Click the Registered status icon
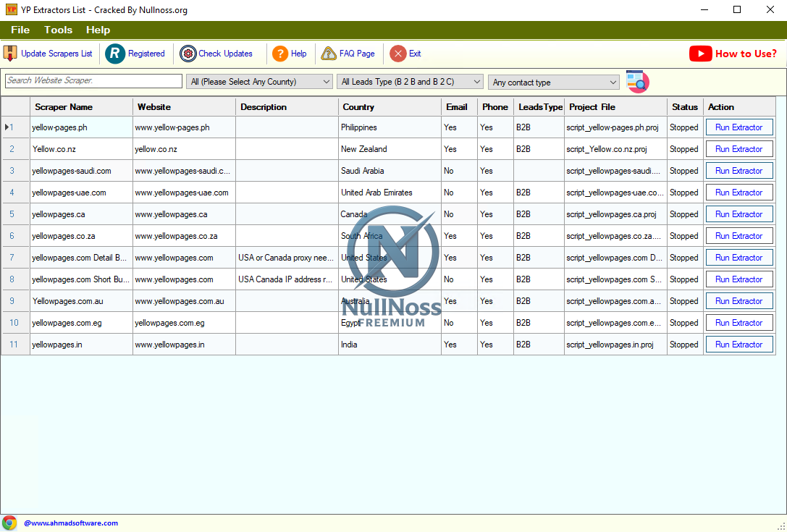This screenshot has width=787, height=532. (115, 53)
